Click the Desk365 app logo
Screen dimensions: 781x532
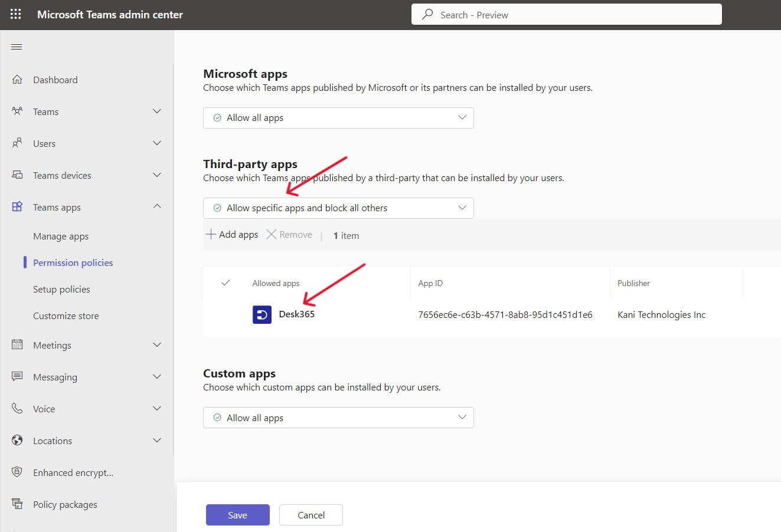pyautogui.click(x=262, y=314)
